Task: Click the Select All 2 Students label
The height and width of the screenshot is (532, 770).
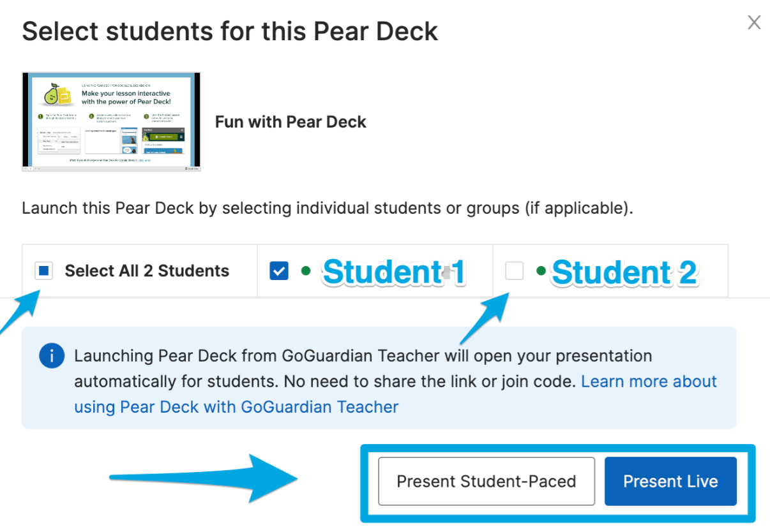Action: pyautogui.click(x=147, y=270)
